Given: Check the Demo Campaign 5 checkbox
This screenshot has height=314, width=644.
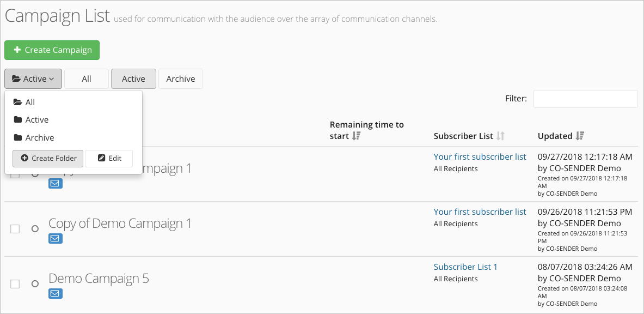Looking at the screenshot, I should click(x=15, y=284).
